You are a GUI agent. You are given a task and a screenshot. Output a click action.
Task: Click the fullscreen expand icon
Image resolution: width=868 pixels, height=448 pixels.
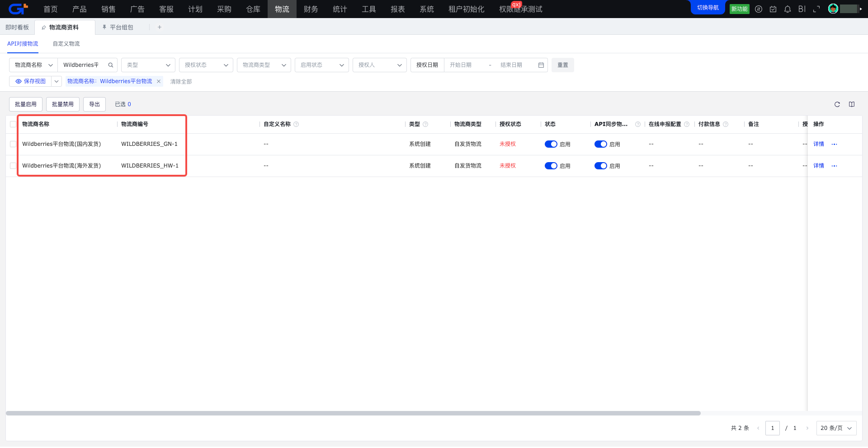(x=816, y=9)
